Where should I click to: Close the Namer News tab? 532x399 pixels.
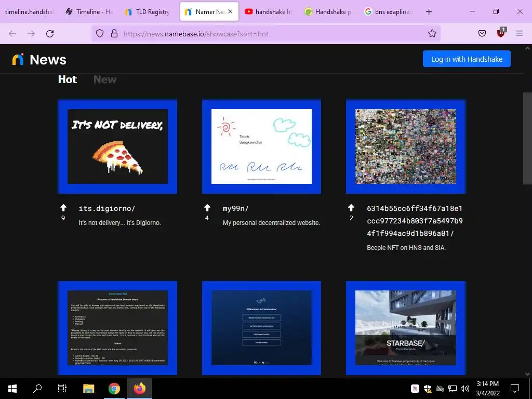[230, 11]
